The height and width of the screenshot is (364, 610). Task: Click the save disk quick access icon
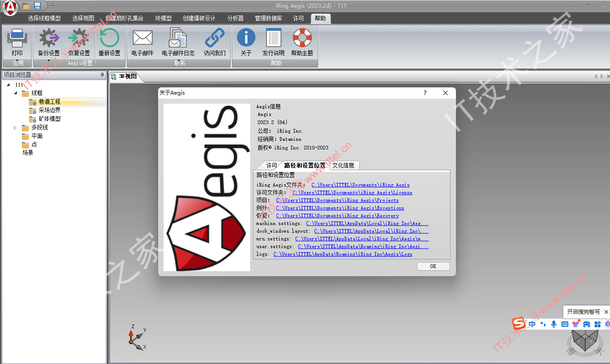[x=37, y=5]
